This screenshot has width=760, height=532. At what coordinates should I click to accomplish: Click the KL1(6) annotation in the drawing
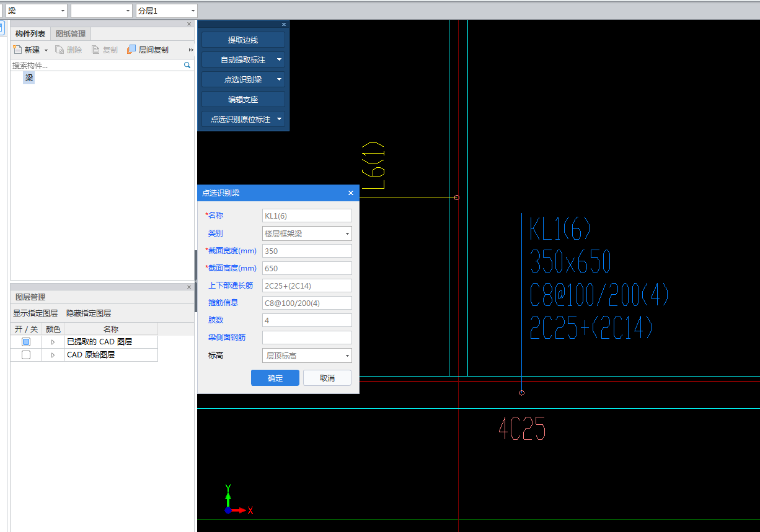tap(560, 230)
